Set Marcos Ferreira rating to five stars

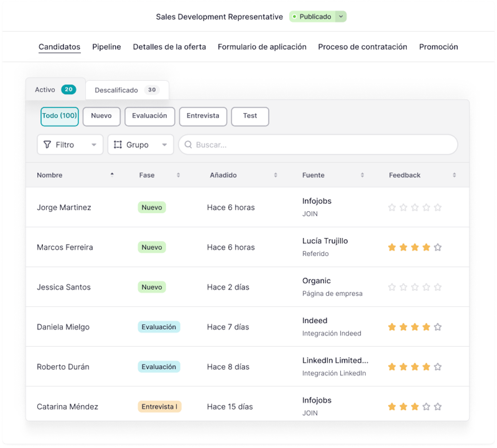[x=438, y=247]
